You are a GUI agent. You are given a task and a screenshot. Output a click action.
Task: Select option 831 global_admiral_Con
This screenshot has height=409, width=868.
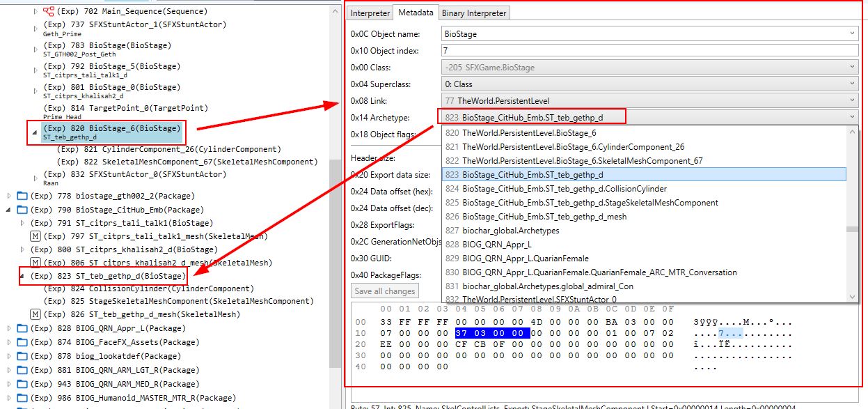[x=645, y=286]
